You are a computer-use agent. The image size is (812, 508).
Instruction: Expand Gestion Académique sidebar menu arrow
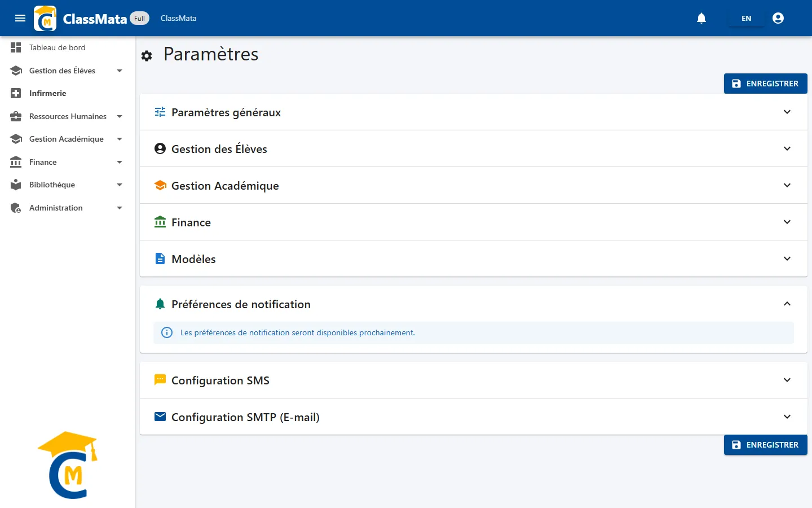[x=120, y=139]
